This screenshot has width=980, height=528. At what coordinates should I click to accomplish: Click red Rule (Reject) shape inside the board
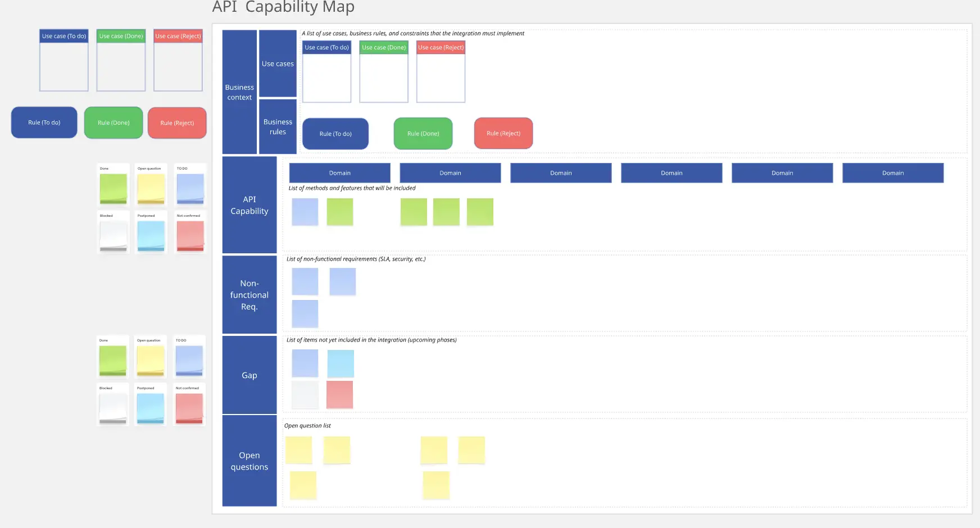[503, 134]
